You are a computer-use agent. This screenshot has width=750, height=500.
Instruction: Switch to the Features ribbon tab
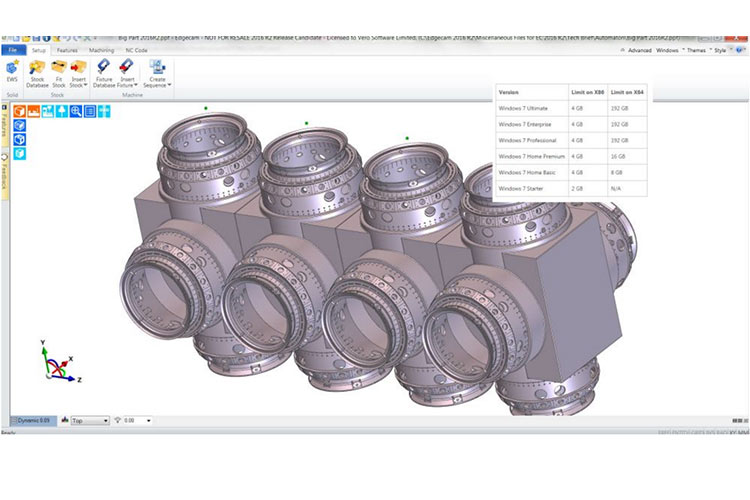(67, 50)
